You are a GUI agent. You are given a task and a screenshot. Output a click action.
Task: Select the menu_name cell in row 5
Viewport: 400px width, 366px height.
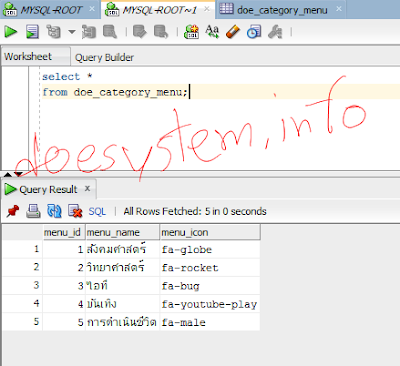click(123, 322)
